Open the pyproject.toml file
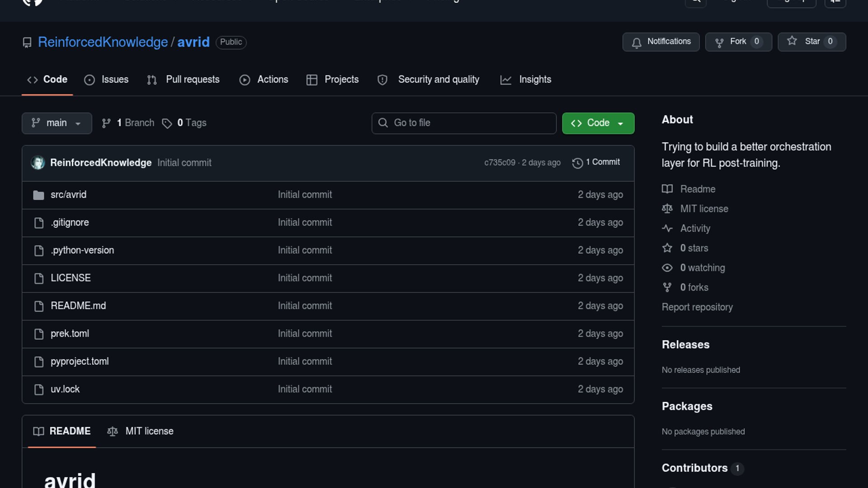Viewport: 868px width, 488px height. click(x=80, y=361)
